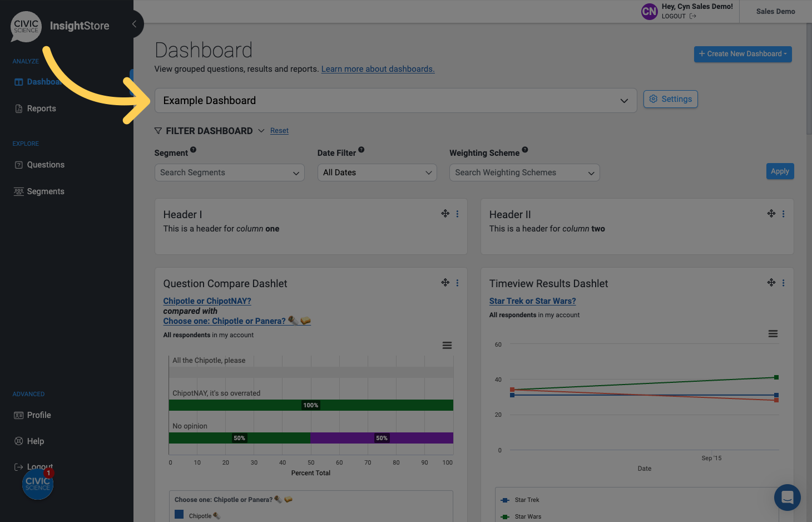Open dashboard Settings
The image size is (812, 522).
tap(671, 99)
